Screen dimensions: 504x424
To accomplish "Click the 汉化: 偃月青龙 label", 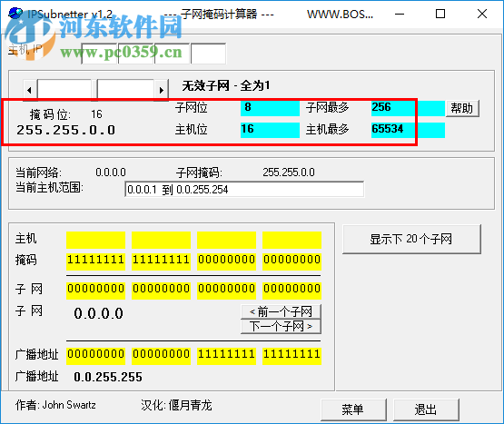I will 176,405.
